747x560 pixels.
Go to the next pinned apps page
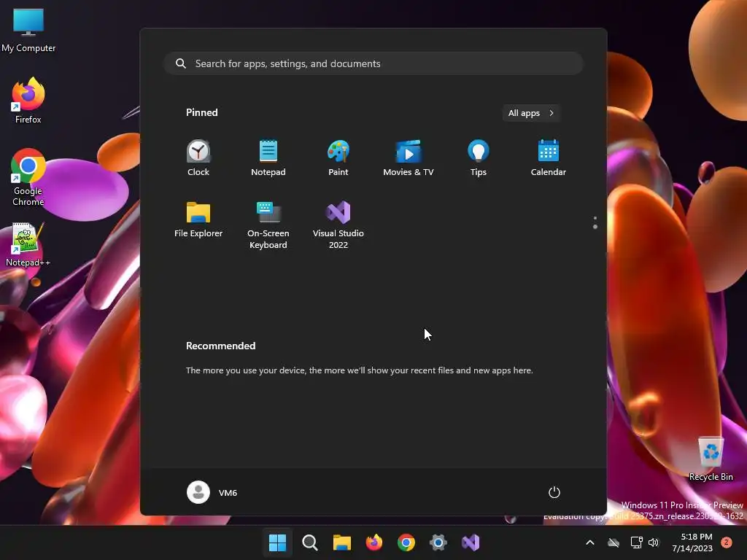(x=595, y=227)
